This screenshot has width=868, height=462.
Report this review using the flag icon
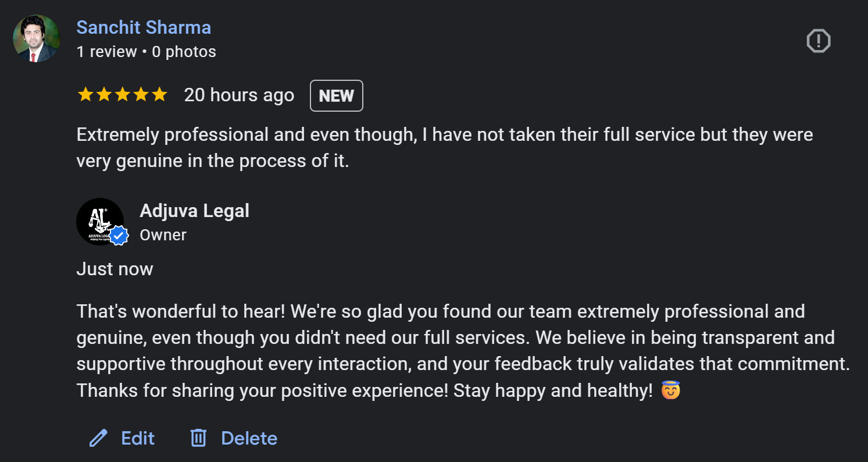point(818,41)
